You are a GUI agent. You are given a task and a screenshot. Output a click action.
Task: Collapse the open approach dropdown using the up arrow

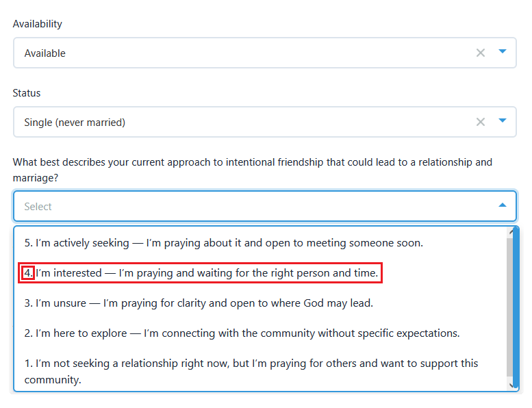pos(503,205)
